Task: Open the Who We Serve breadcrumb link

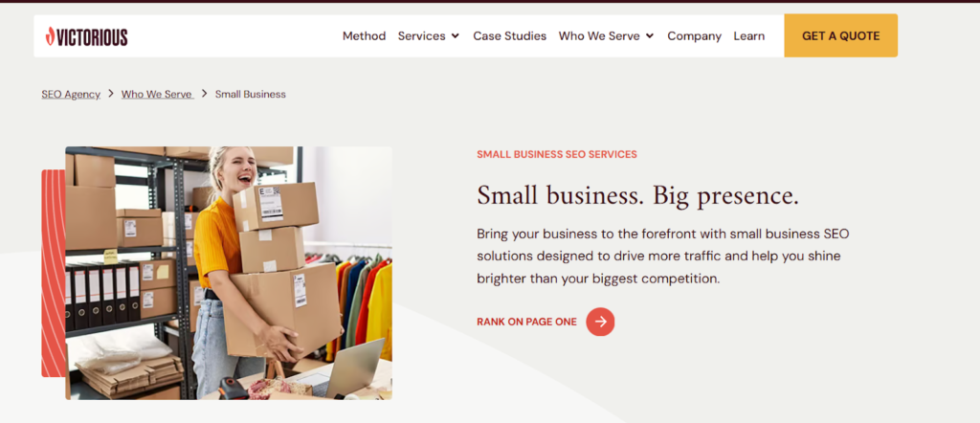Action: click(158, 95)
